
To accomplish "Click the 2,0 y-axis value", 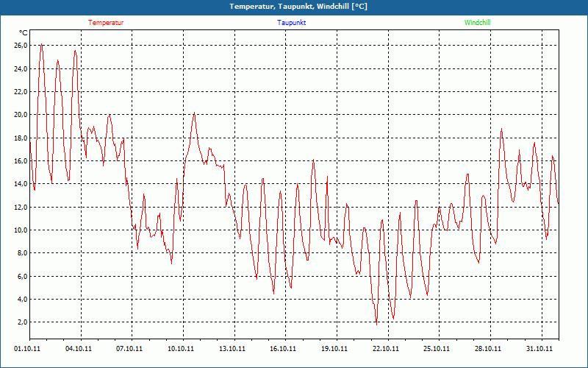I will pyautogui.click(x=22, y=322).
